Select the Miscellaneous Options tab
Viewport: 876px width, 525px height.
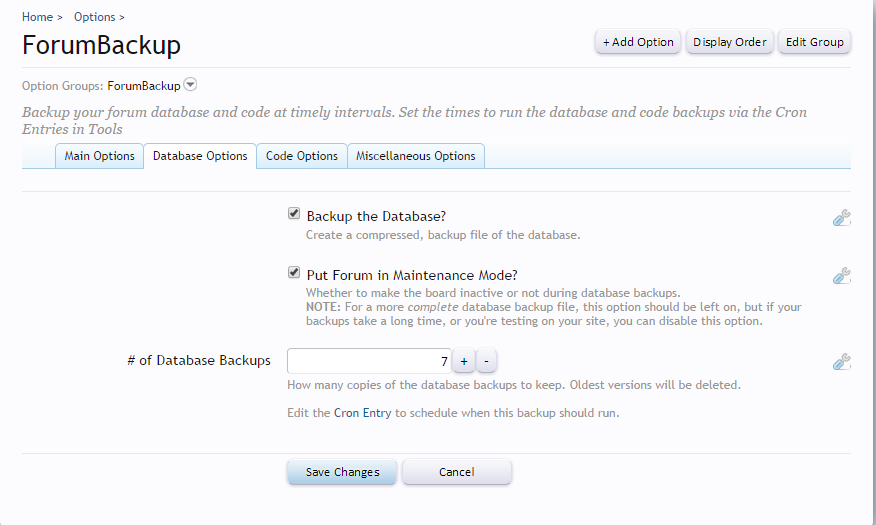click(415, 156)
